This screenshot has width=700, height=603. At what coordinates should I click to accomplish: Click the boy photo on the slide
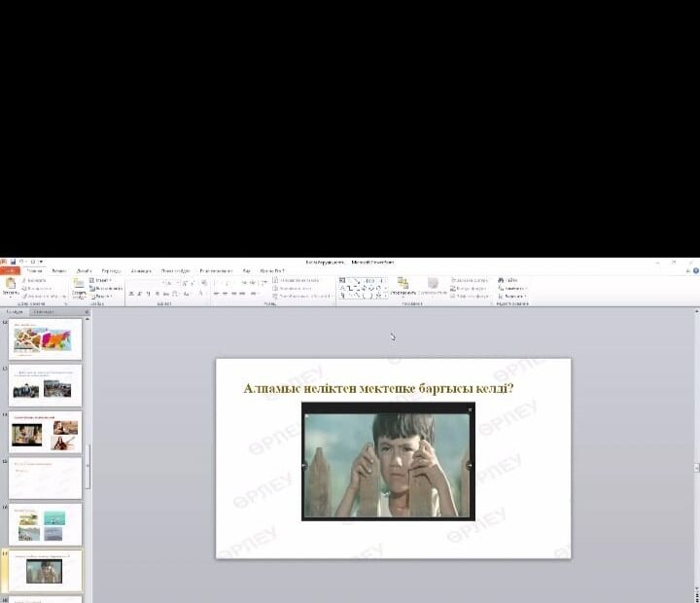(388, 462)
